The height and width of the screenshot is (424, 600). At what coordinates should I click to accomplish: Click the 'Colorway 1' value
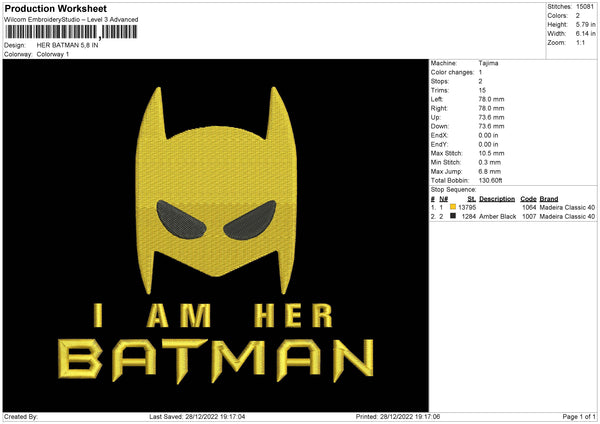(53, 54)
